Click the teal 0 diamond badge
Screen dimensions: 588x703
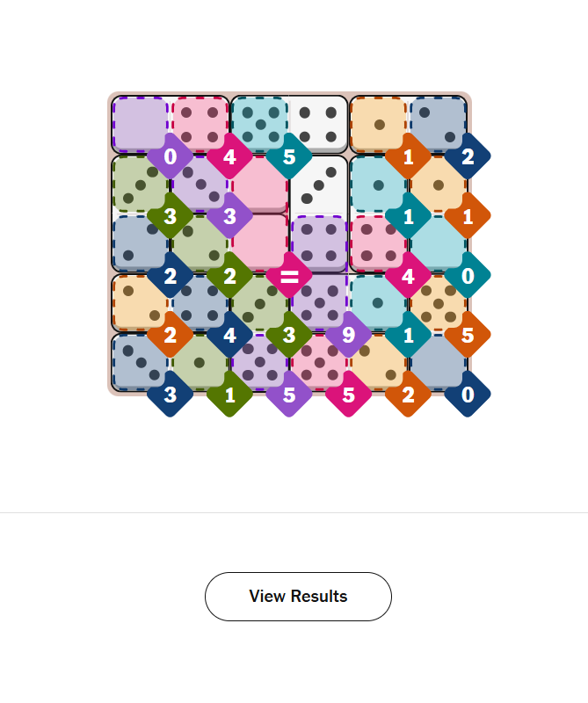(467, 275)
